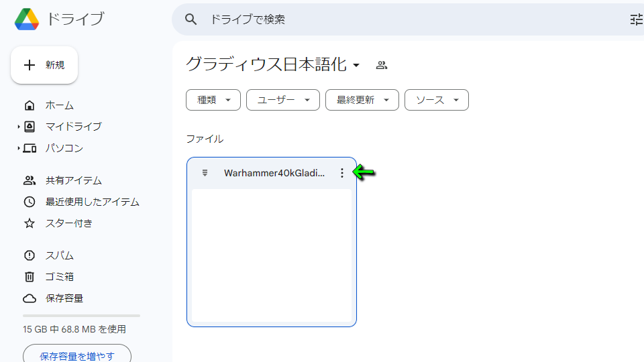Click the storage usage progress bar
Screen dimensions: 644x362
pyautogui.click(x=81, y=316)
